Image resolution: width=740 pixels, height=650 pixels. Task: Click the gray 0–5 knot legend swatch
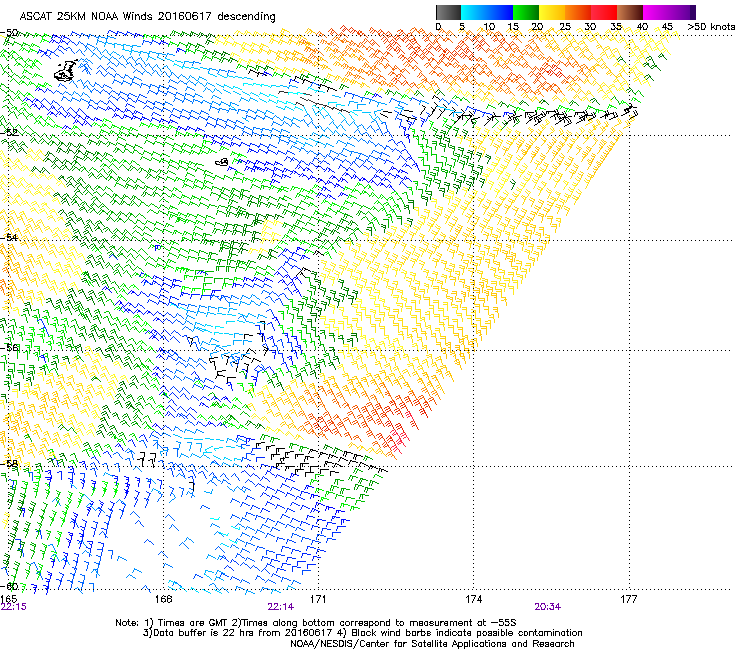[448, 12]
